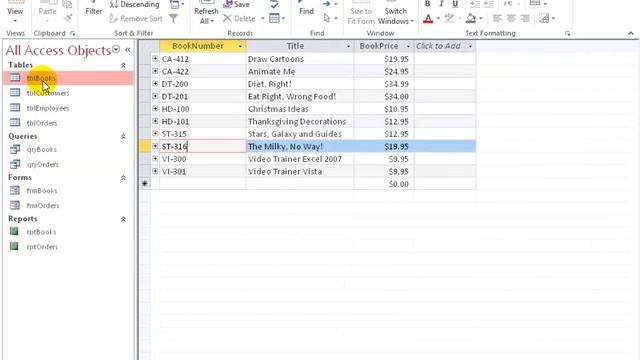Collapse the Reports group
Screen dimensions: 640x360
pos(123,219)
